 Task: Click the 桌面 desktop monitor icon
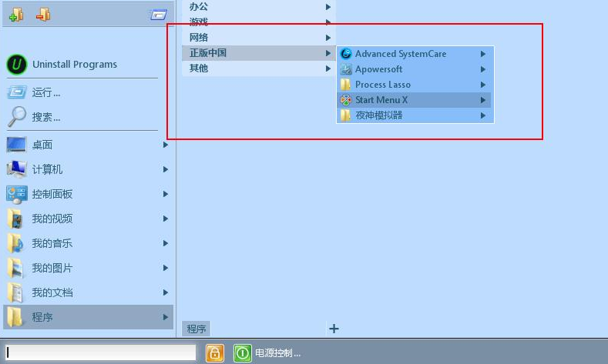17,145
